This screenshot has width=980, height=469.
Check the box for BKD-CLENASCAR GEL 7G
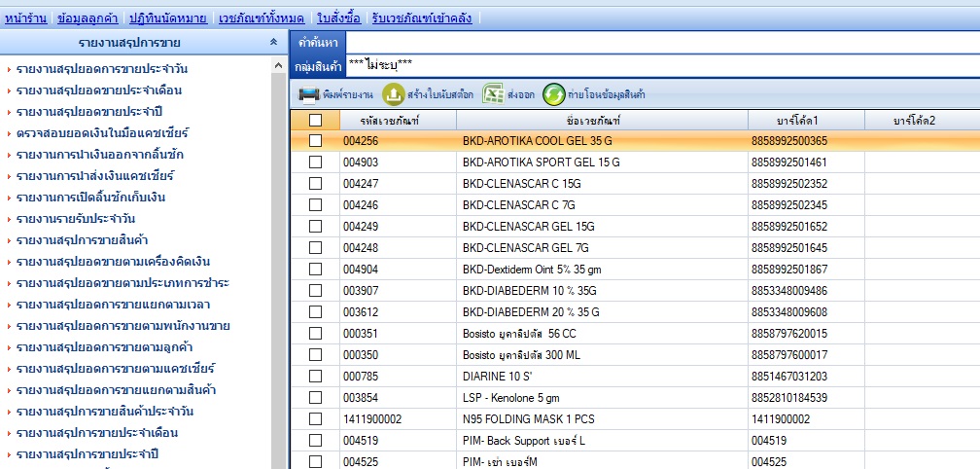tap(316, 247)
